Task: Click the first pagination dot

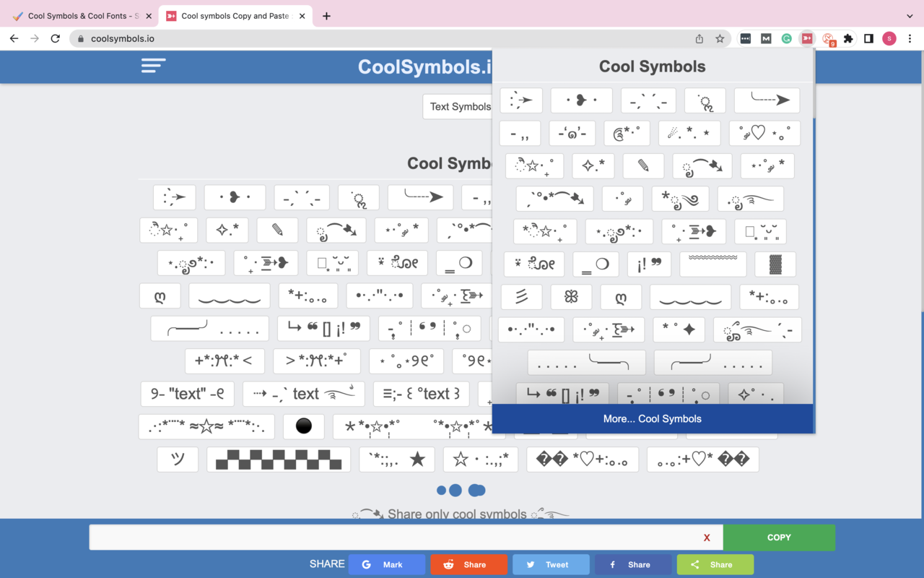Action: 442,491
